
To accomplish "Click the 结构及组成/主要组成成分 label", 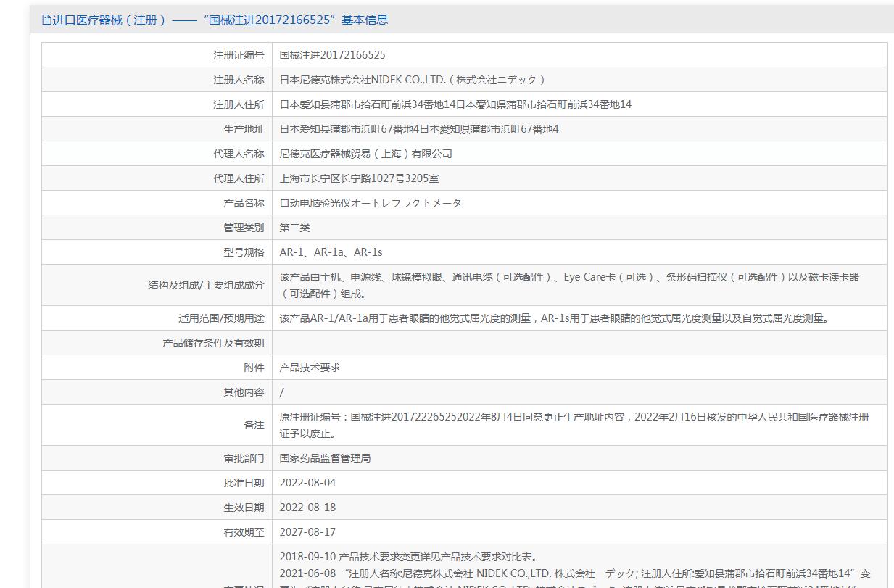I will point(206,285).
